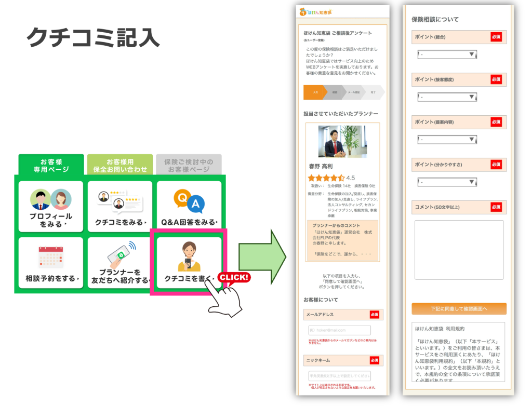The width and height of the screenshot is (532, 406).
Task: Click the planner name 春野 高利
Action: 321,166
